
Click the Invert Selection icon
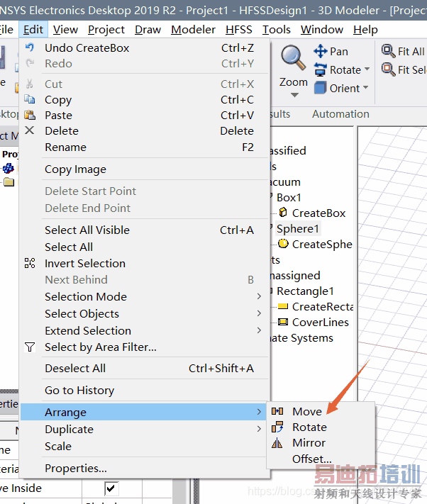pos(30,263)
